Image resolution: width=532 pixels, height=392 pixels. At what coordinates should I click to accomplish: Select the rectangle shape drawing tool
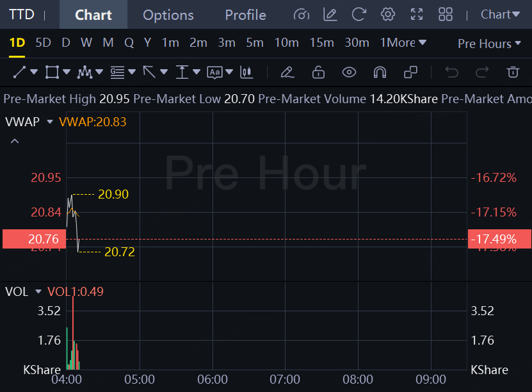[x=52, y=72]
